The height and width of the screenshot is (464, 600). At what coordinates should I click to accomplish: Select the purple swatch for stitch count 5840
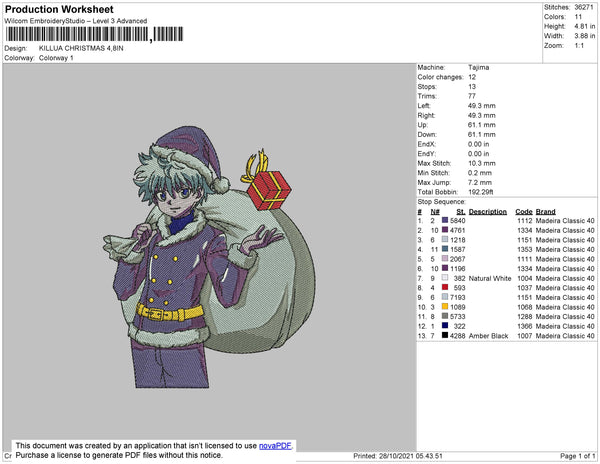tap(445, 220)
